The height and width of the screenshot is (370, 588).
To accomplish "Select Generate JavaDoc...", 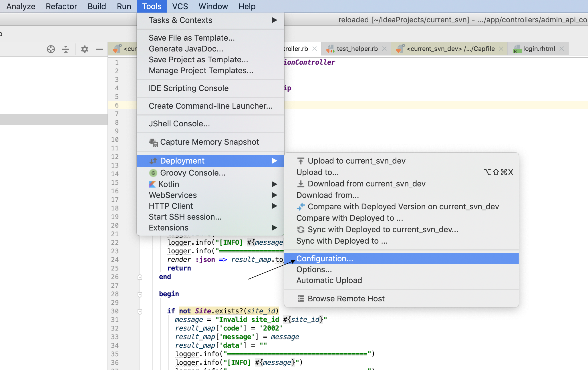I will [x=210, y=49].
